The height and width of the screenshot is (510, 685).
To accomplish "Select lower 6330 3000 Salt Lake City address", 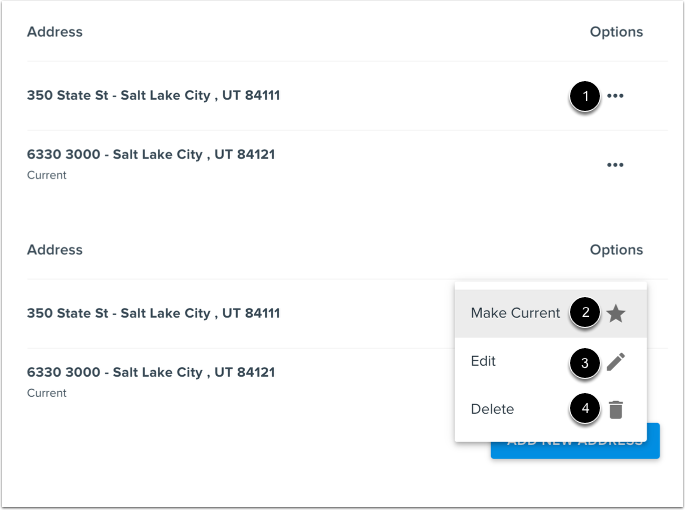I will pyautogui.click(x=151, y=372).
